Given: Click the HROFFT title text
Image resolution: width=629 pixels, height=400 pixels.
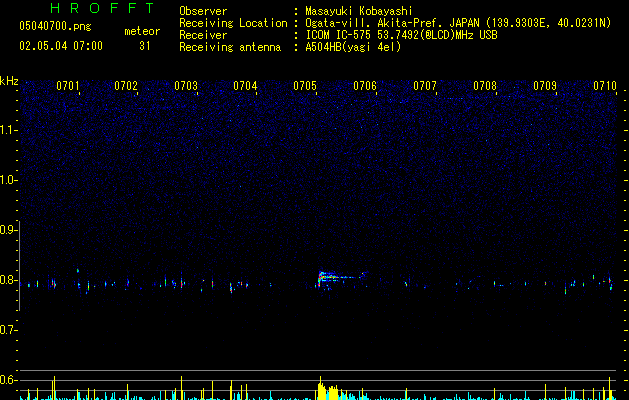Looking at the screenshot, I should 102,8.
